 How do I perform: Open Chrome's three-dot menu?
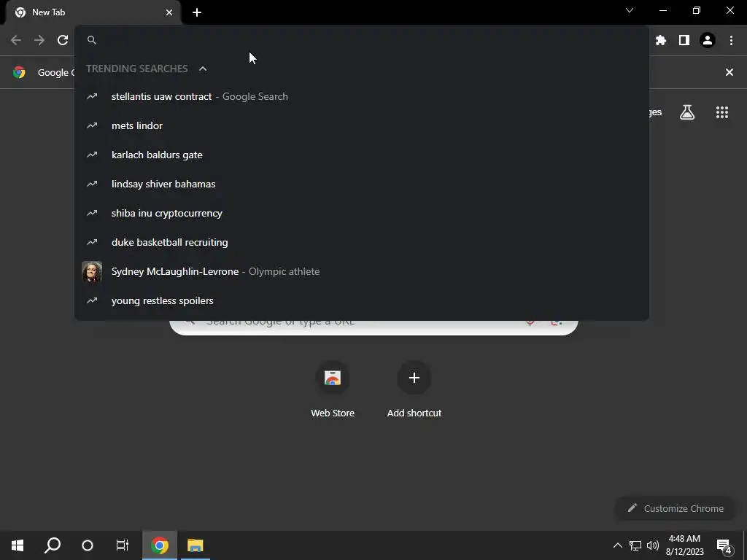pyautogui.click(x=731, y=41)
